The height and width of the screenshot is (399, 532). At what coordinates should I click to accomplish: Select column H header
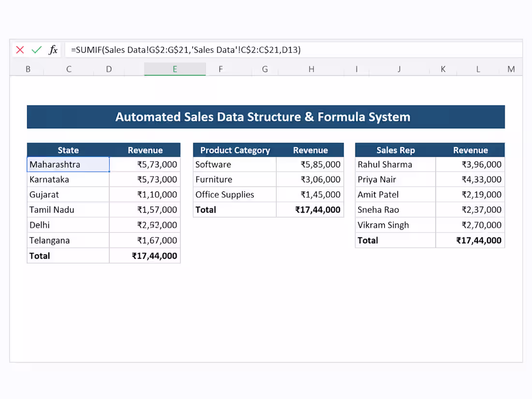(311, 69)
